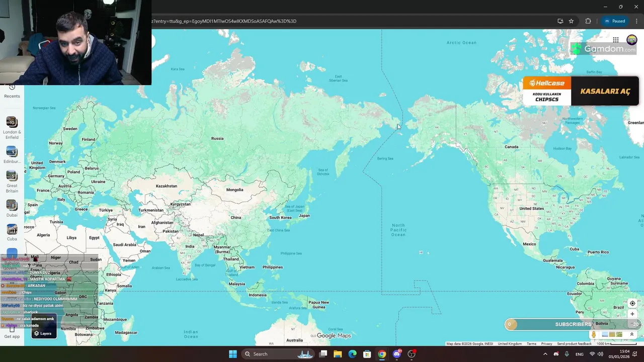Switch input language via ENG

click(580, 354)
